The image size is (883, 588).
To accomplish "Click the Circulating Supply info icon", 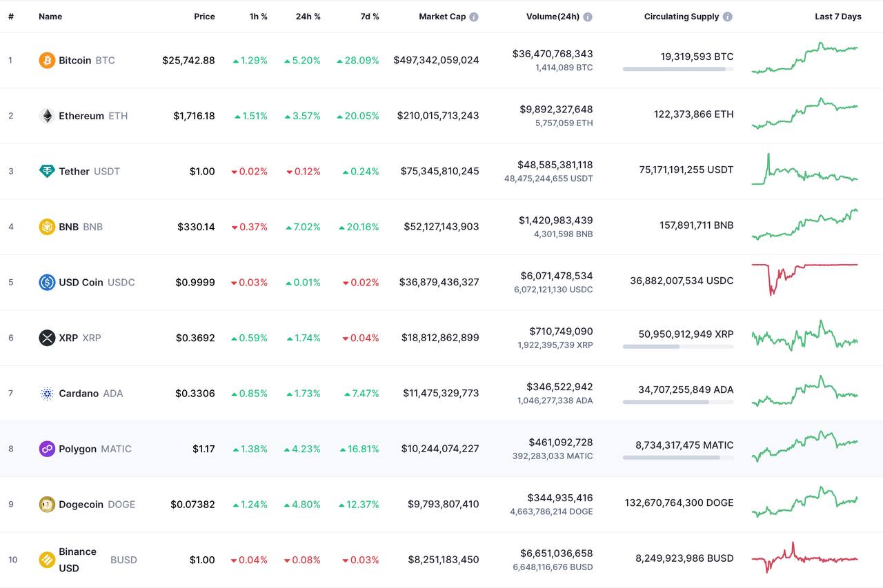I will coord(728,17).
